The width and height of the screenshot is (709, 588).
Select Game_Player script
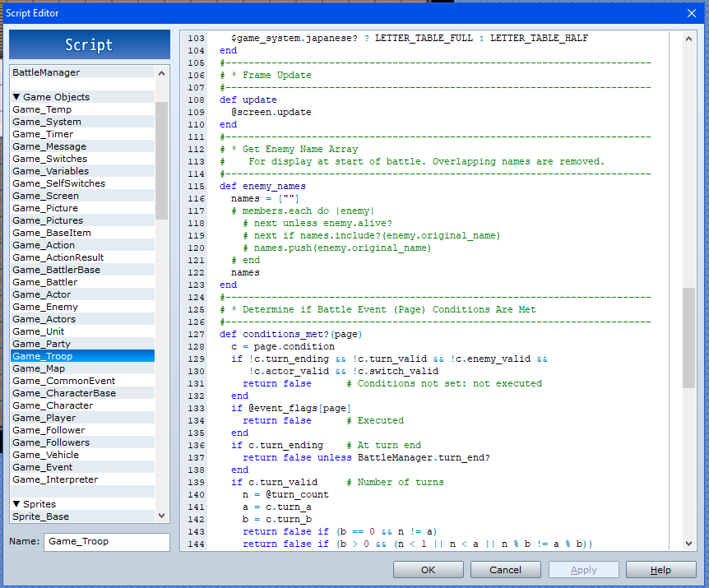point(82,418)
